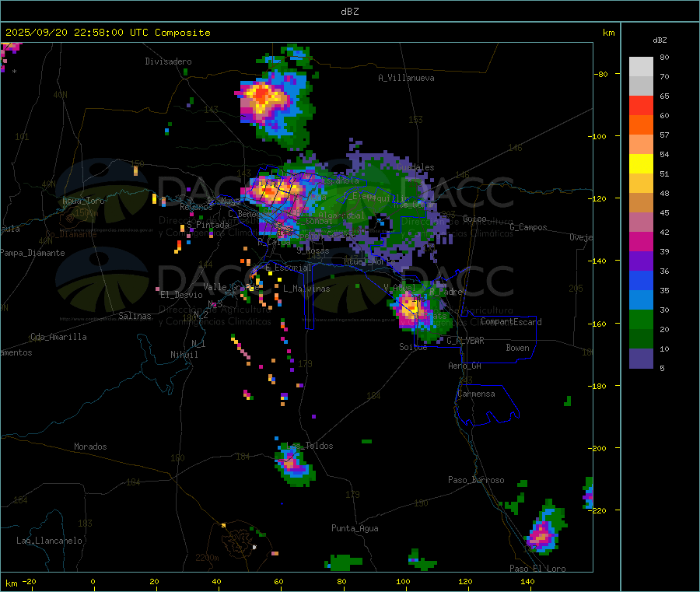This screenshot has width=700, height=592.
Task: Select the brown 45-48 dBZ legend swatch
Action: point(641,203)
